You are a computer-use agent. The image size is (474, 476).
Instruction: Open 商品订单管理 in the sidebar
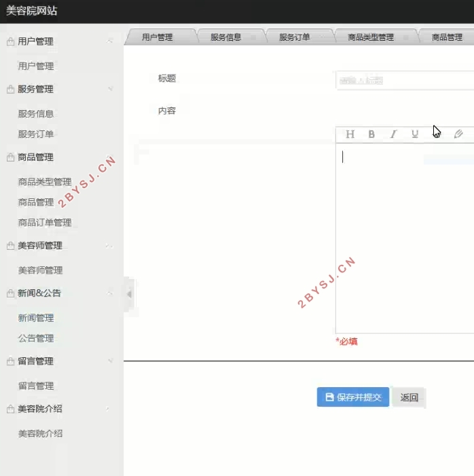point(45,223)
